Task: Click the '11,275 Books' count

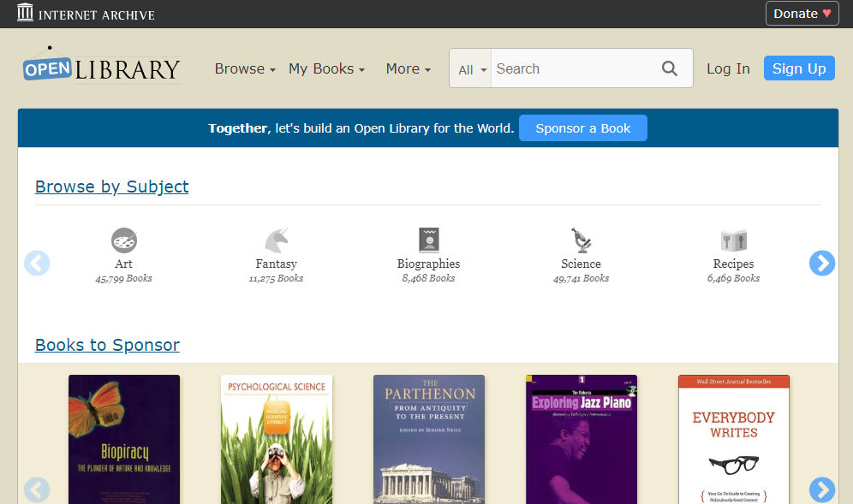Action: click(276, 278)
